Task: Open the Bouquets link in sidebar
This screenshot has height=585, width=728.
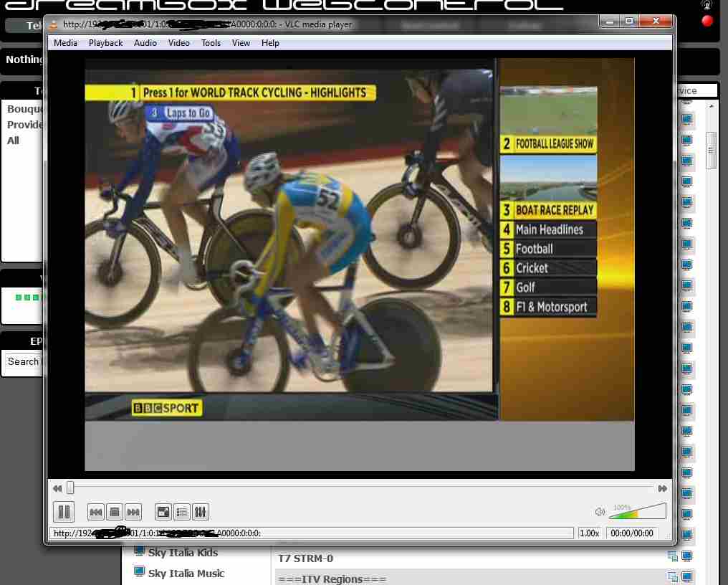Action: [25, 109]
